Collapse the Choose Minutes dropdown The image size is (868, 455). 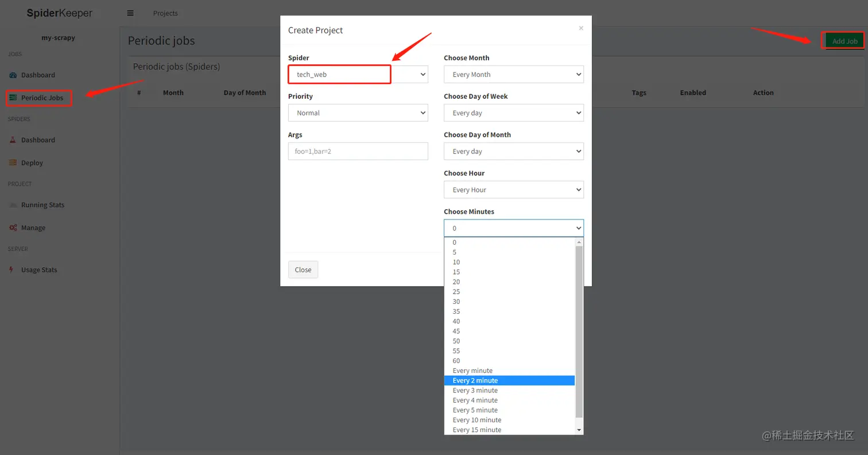[x=514, y=228]
